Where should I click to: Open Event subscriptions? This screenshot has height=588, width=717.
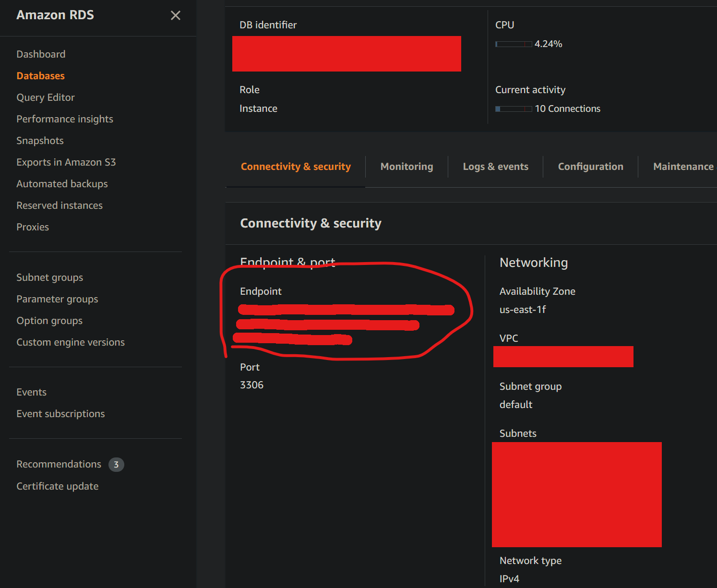click(60, 413)
